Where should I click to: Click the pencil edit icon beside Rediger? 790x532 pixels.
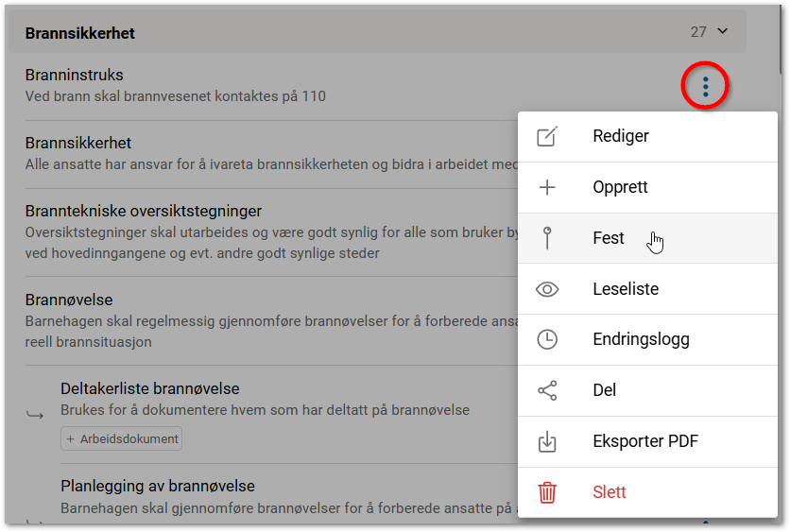click(547, 136)
